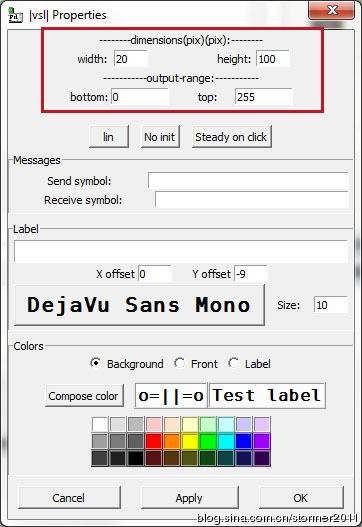Pick the bright yellow color swatch

[190, 441]
